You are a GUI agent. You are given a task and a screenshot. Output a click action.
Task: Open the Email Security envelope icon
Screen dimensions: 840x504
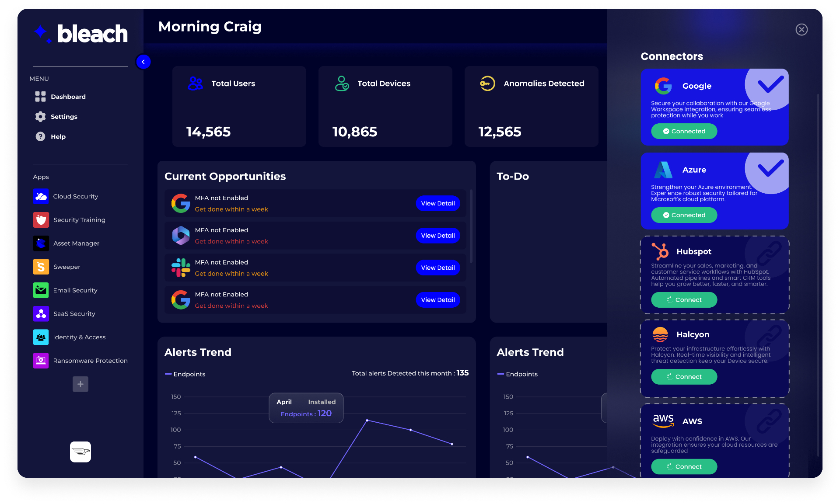point(41,290)
